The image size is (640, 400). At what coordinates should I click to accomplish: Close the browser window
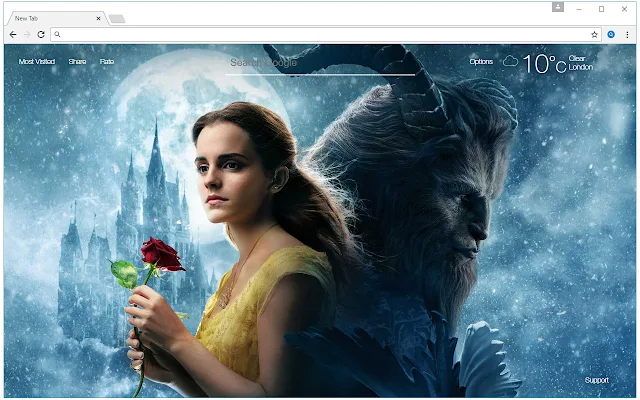[624, 9]
